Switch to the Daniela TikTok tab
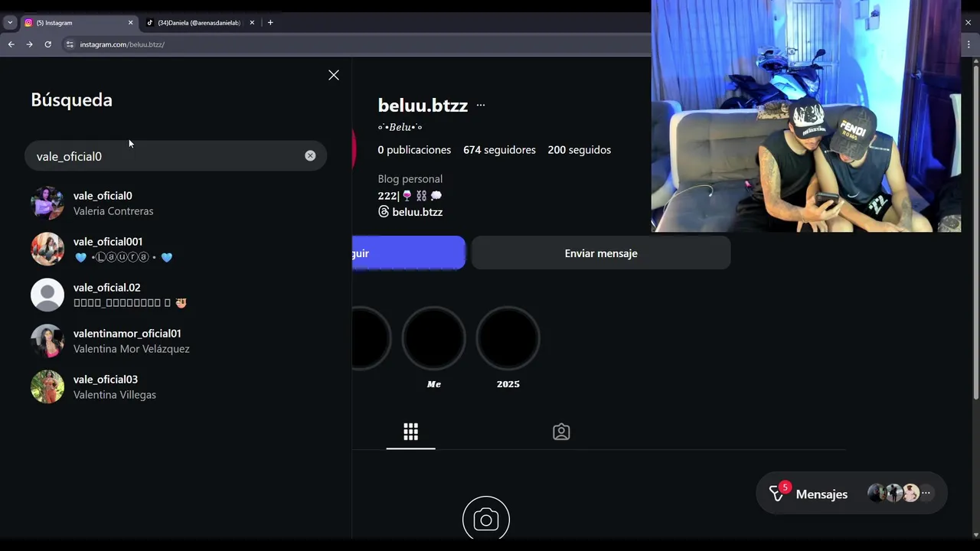 tap(201, 23)
